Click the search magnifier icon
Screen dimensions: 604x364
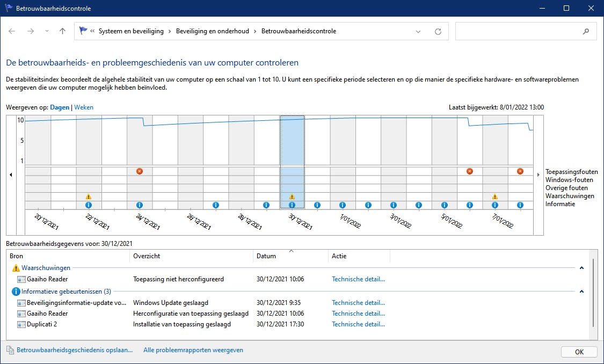pyautogui.click(x=586, y=32)
